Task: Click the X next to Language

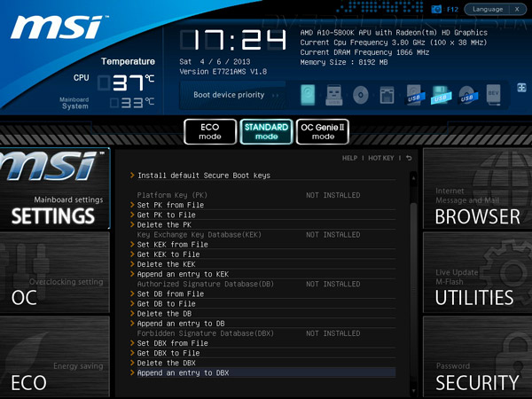Action: click(517, 9)
